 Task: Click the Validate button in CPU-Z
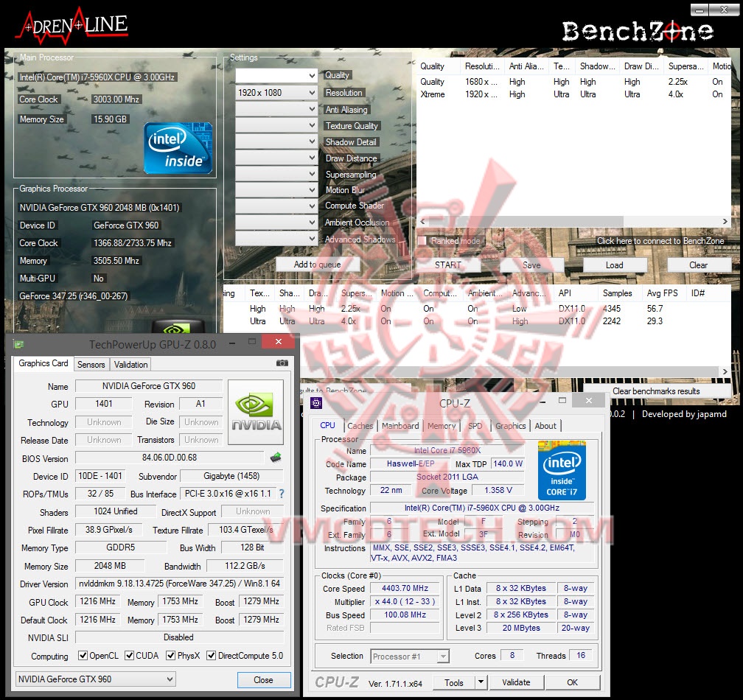pyautogui.click(x=516, y=682)
